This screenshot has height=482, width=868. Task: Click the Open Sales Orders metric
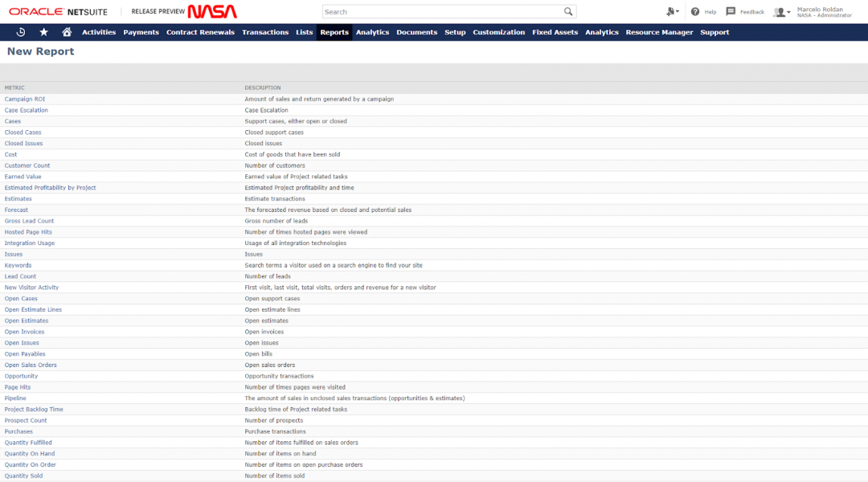pyautogui.click(x=31, y=365)
